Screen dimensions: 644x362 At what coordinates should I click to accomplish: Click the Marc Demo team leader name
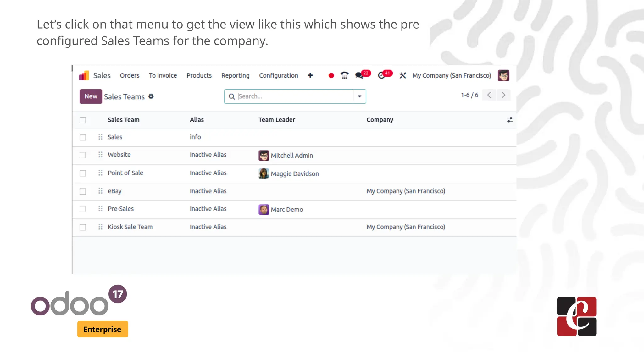(x=287, y=210)
